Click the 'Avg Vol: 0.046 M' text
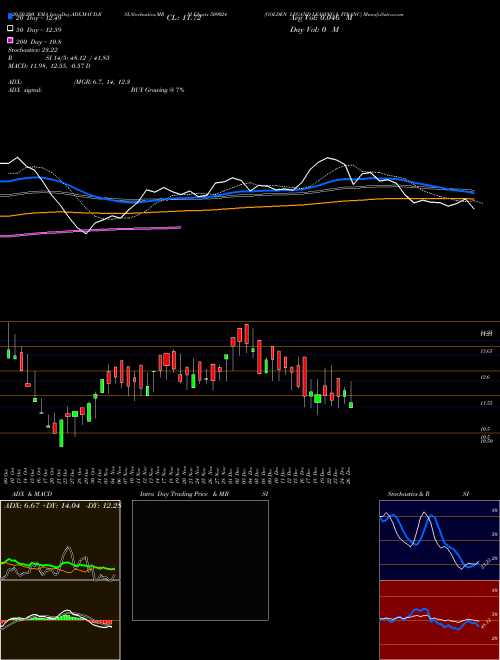The height and width of the screenshot is (660, 500). click(x=321, y=18)
